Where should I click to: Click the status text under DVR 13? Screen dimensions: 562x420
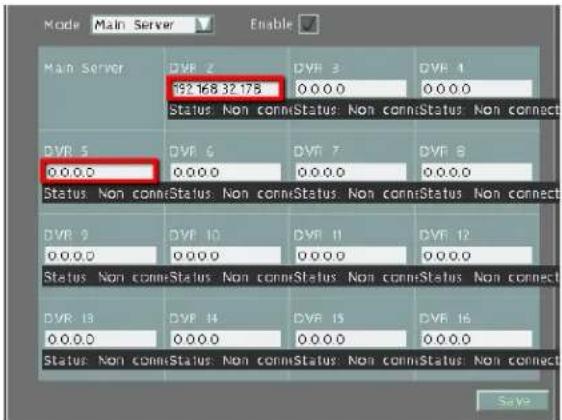(x=105, y=361)
